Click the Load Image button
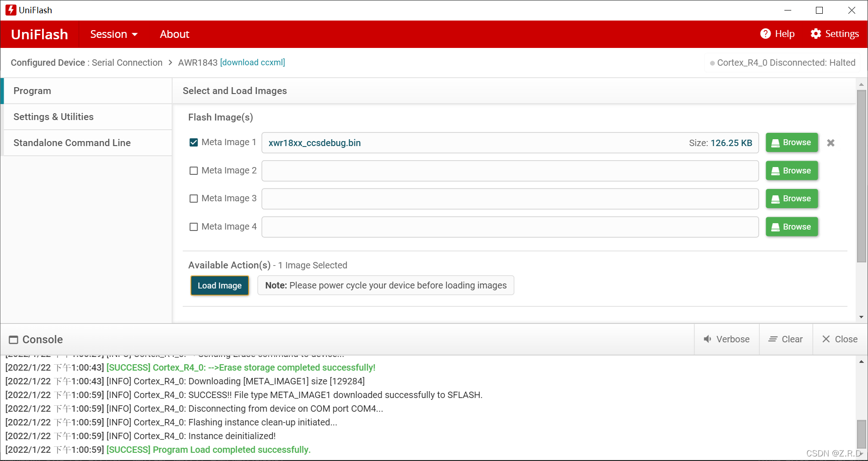This screenshot has width=868, height=461. pos(220,286)
